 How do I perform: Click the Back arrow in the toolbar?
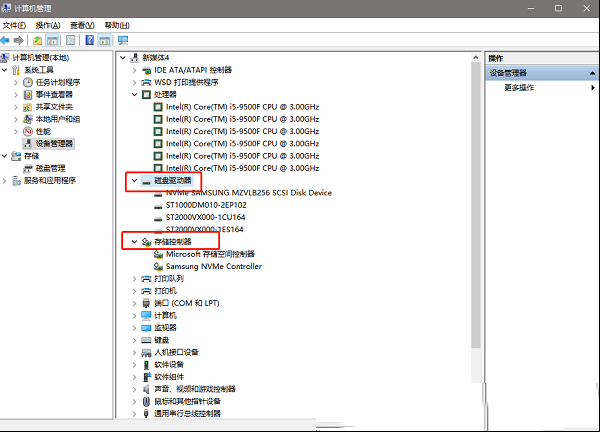pos(7,41)
